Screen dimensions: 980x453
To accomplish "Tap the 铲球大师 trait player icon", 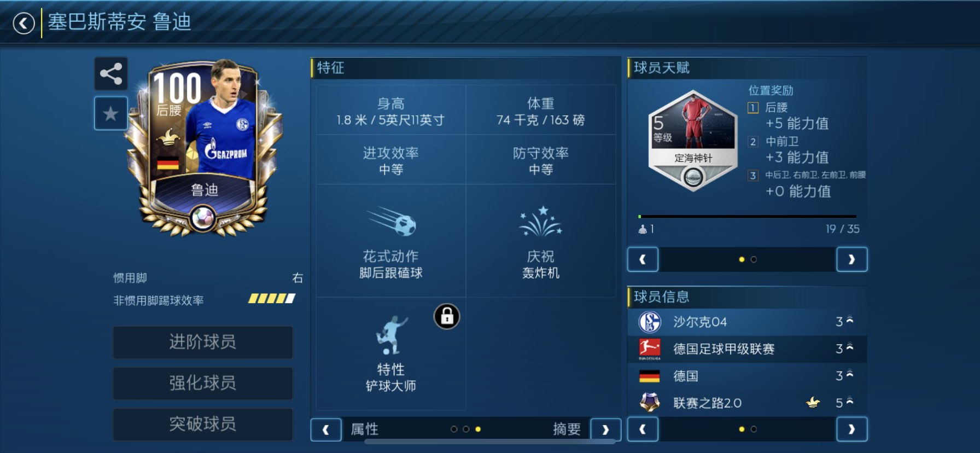I will point(391,335).
